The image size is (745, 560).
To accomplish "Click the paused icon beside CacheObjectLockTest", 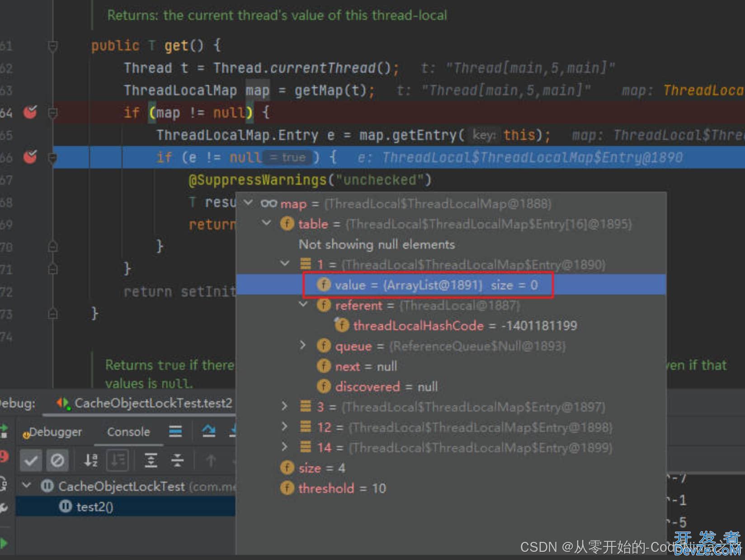I will coord(47,486).
